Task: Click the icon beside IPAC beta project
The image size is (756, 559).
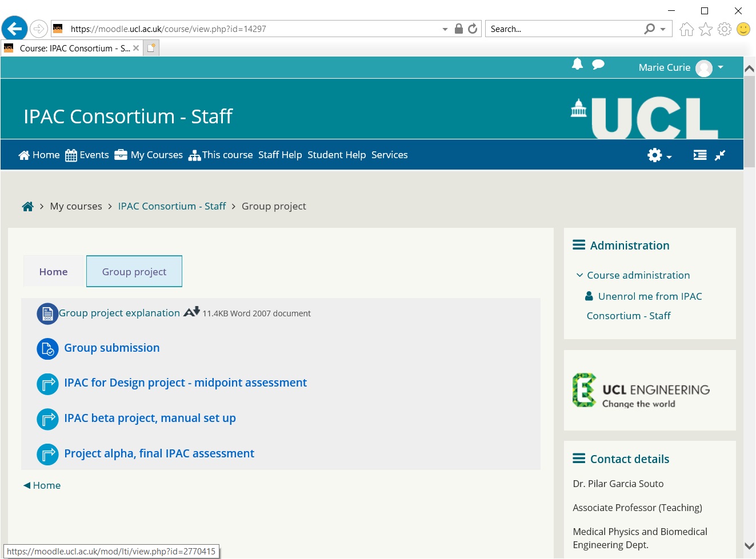Action: coord(47,419)
